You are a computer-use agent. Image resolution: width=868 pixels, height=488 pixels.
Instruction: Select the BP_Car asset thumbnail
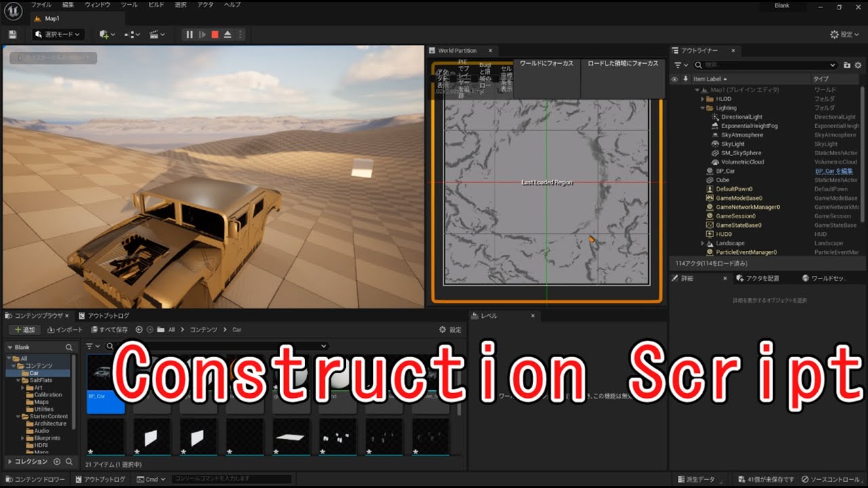[105, 383]
